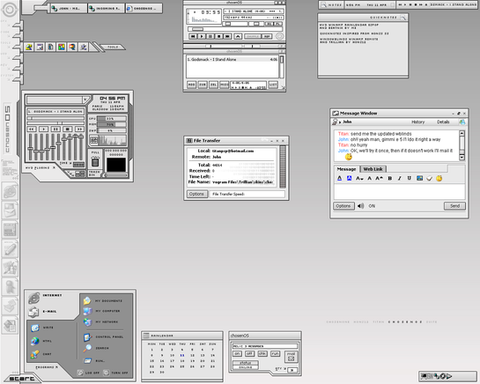Image resolution: width=480 pixels, height=384 pixels.
Task: Toggle the shuffle button in Winamp
Action: (x=253, y=36)
